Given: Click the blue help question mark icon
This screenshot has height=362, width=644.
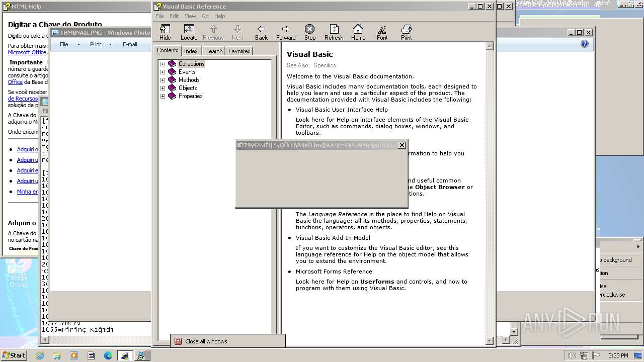Looking at the screenshot, I should point(584,44).
